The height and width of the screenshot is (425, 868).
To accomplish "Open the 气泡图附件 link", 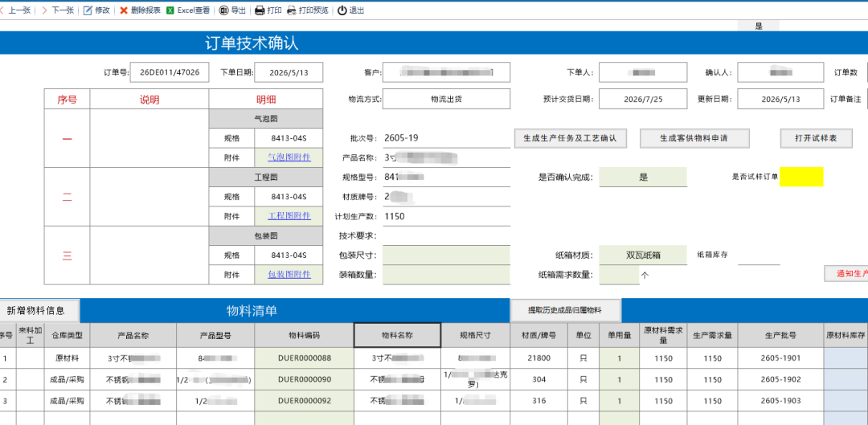I will (289, 157).
